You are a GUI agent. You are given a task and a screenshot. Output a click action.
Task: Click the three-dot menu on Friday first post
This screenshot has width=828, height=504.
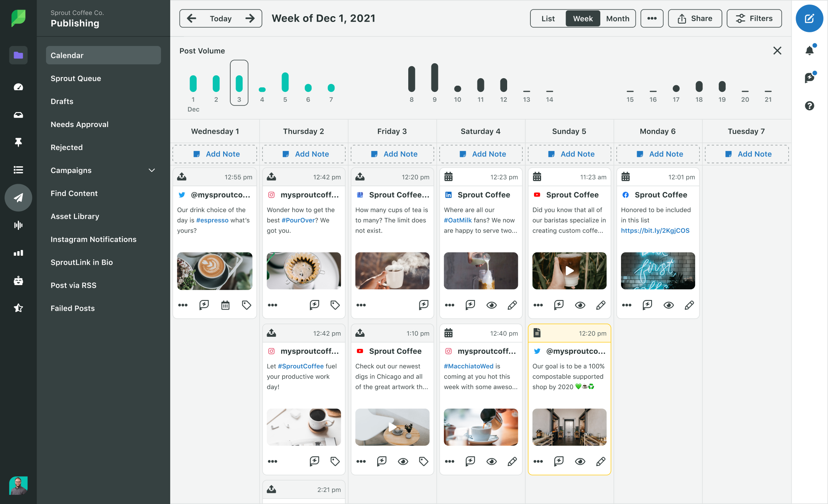pos(360,305)
